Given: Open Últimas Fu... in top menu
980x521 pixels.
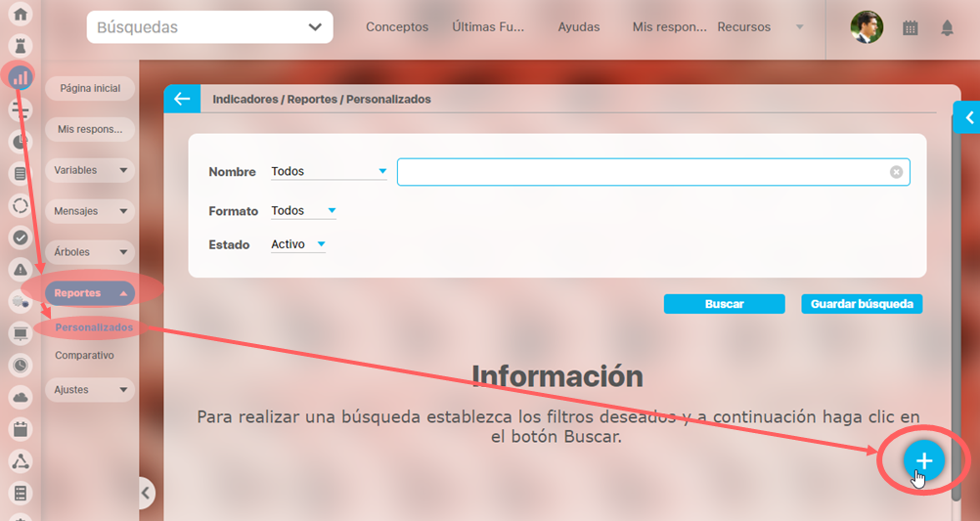Looking at the screenshot, I should (x=488, y=27).
